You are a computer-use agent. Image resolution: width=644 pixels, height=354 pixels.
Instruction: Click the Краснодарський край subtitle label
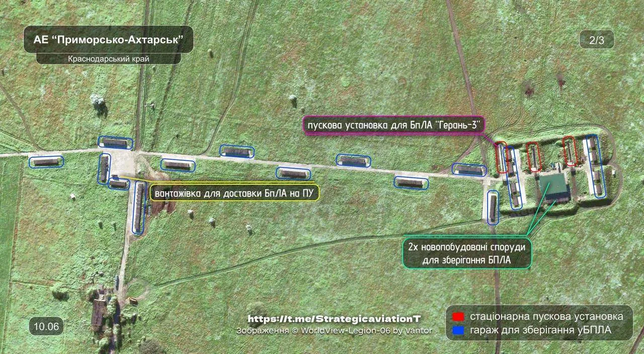(108, 59)
